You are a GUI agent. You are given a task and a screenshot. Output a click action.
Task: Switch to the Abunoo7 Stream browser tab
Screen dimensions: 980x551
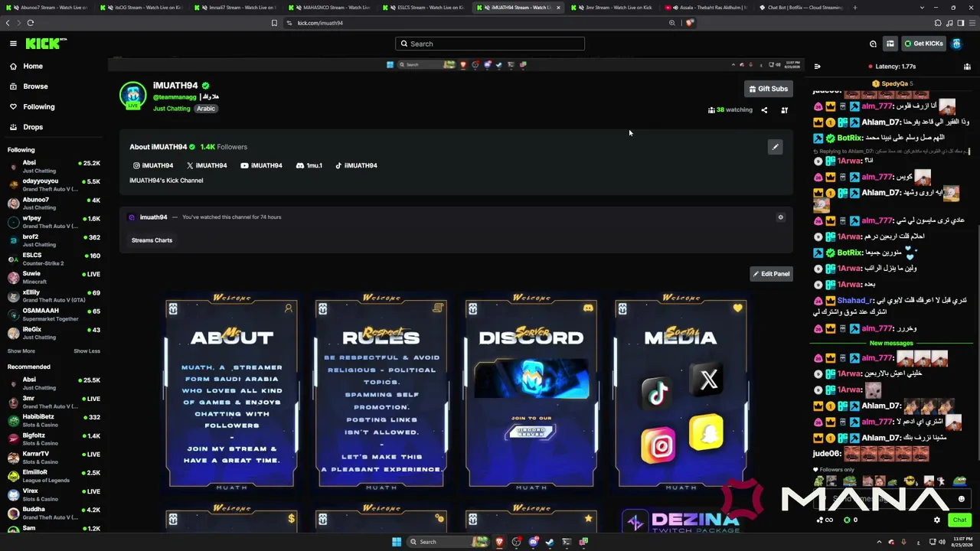(x=47, y=8)
